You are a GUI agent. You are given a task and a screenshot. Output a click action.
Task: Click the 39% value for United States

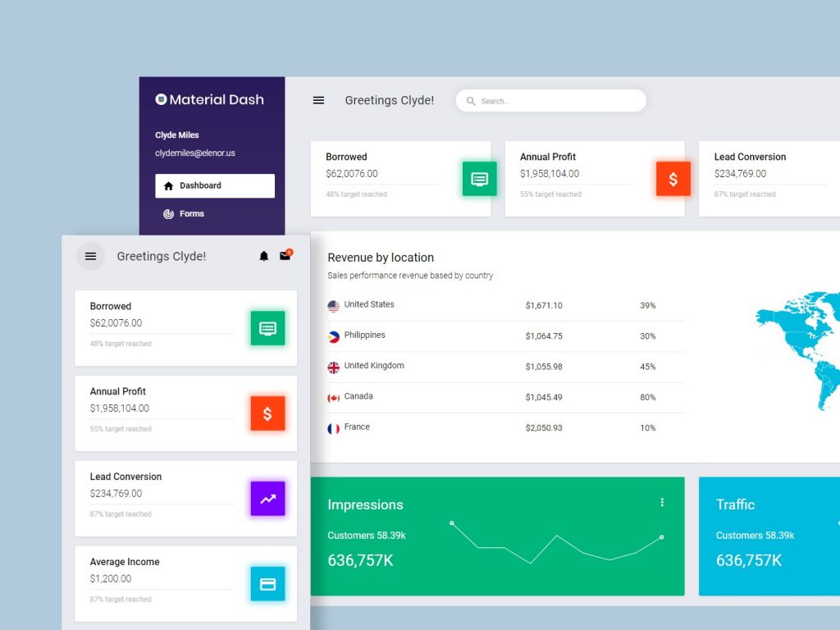(x=648, y=305)
